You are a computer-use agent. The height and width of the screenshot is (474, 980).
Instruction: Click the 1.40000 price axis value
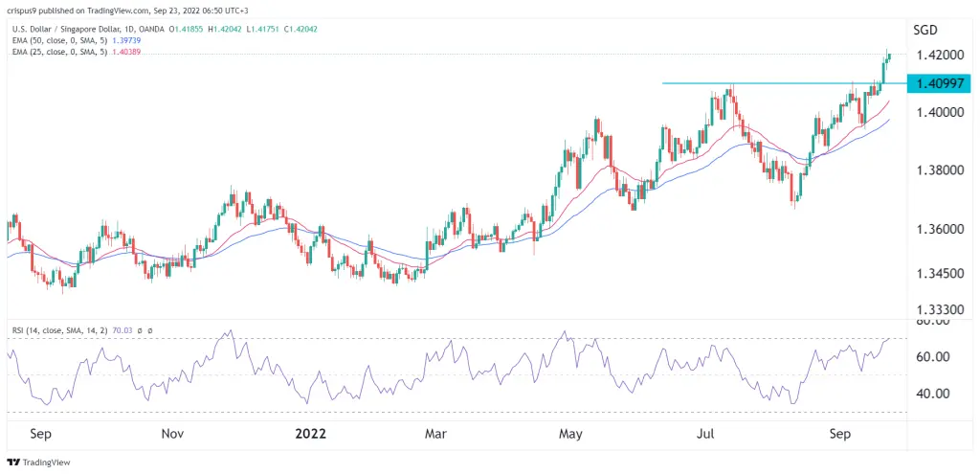coord(940,113)
